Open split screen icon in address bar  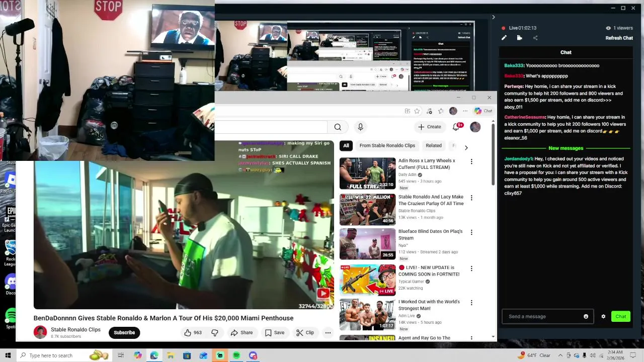click(x=407, y=111)
